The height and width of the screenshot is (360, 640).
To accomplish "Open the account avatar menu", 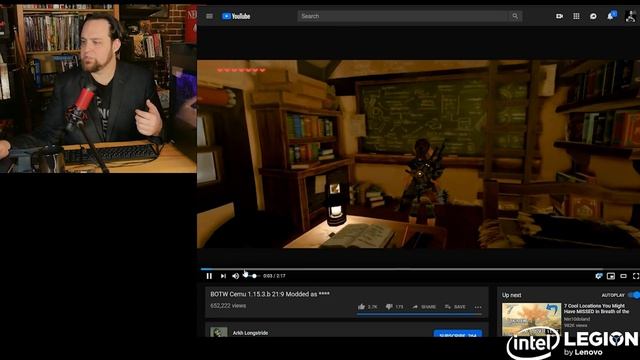I will (x=631, y=16).
